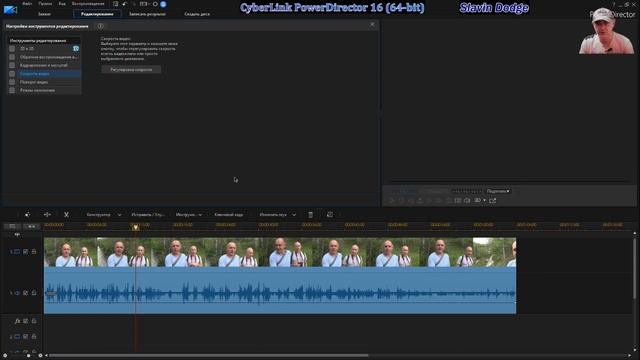Open the project aspect ratio dropdown

(144, 4)
